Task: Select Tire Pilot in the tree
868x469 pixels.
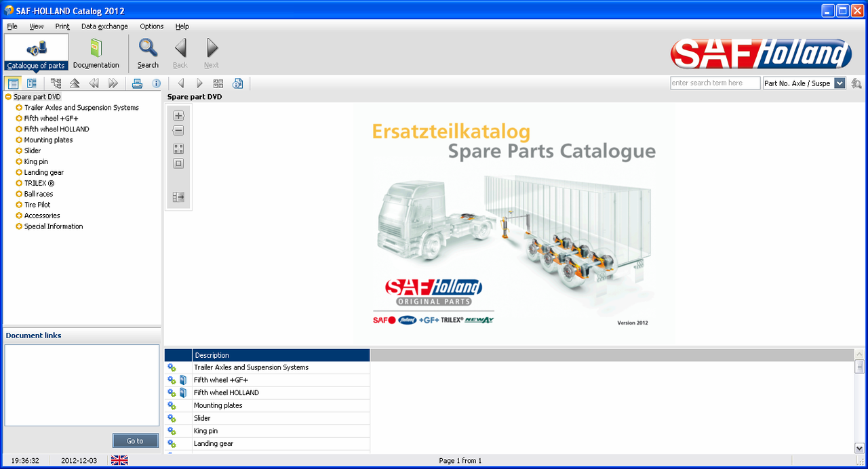Action: [x=37, y=205]
